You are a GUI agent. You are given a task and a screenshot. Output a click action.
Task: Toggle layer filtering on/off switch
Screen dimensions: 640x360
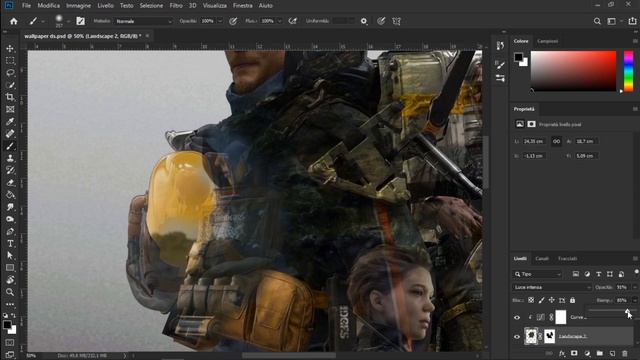(x=636, y=272)
